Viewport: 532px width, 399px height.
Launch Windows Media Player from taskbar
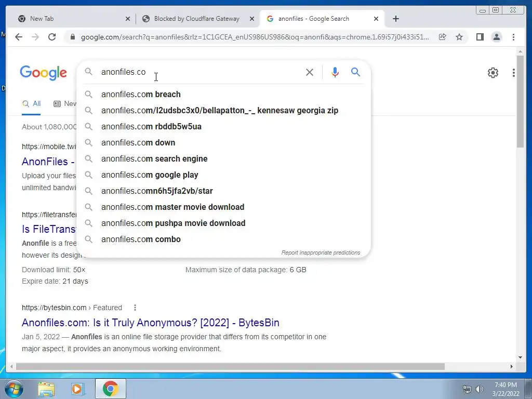(77, 389)
